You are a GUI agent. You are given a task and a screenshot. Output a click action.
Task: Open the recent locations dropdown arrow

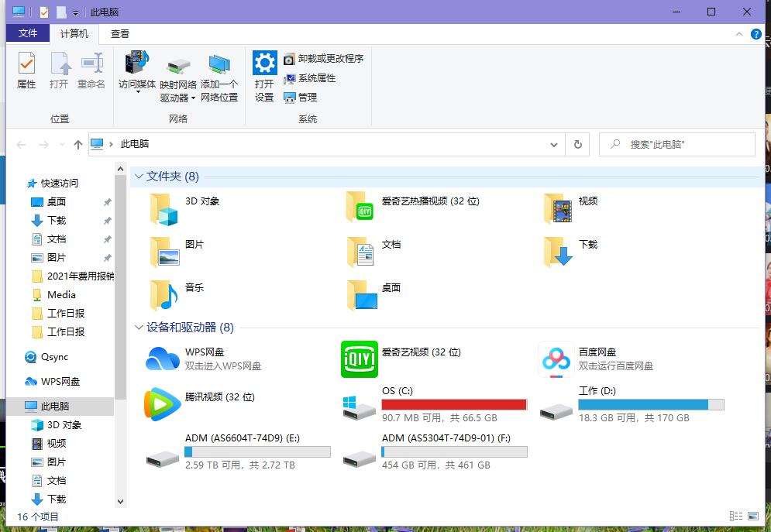(62, 144)
